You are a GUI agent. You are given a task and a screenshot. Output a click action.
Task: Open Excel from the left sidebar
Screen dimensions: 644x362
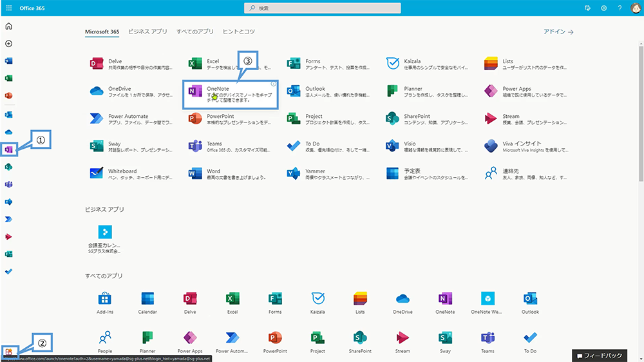coord(8,78)
